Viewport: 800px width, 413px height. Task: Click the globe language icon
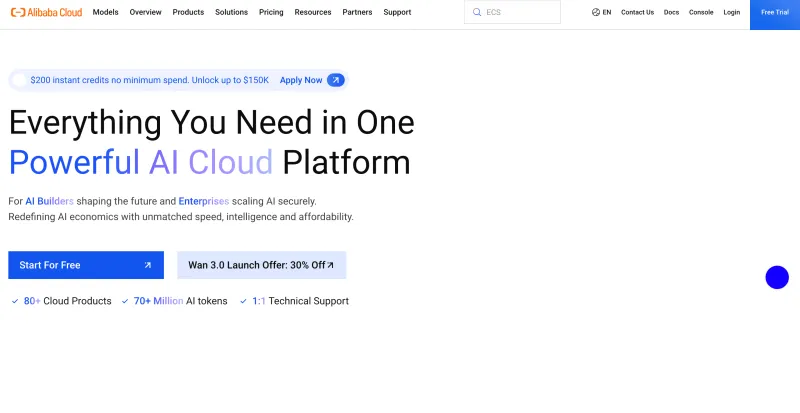pos(596,12)
